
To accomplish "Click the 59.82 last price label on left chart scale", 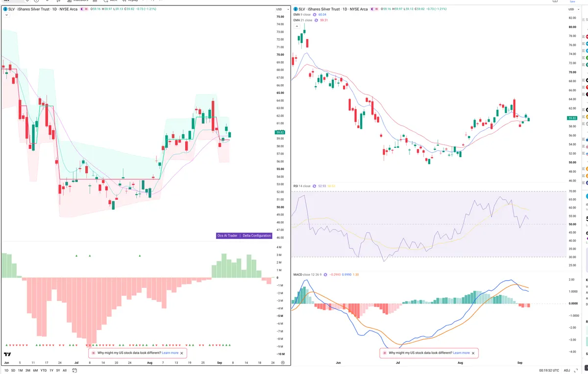I will pyautogui.click(x=280, y=132).
